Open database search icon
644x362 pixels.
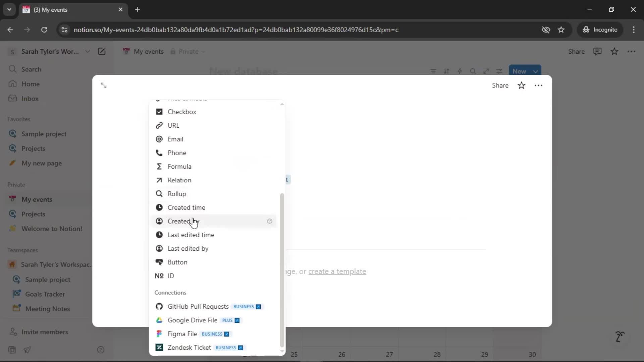tap(473, 71)
